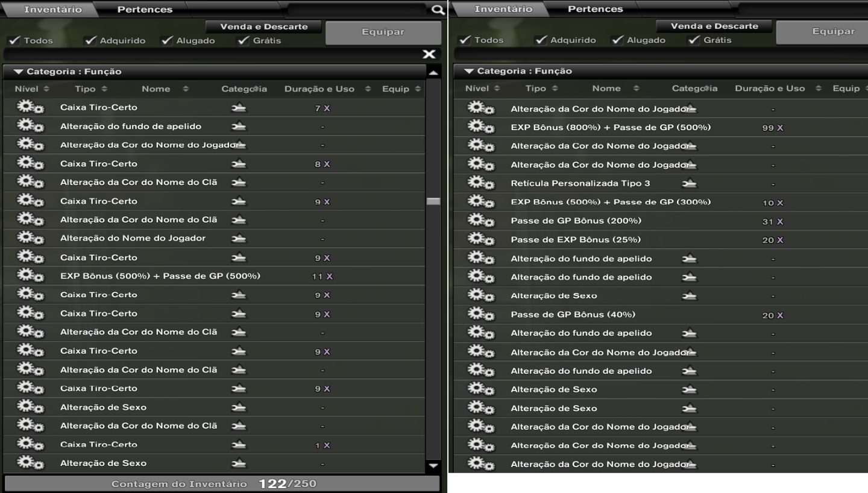Screen dimensions: 868x493
Task: Click gear icon beside Retícula Personalizada Tipo 3
Action: (481, 184)
